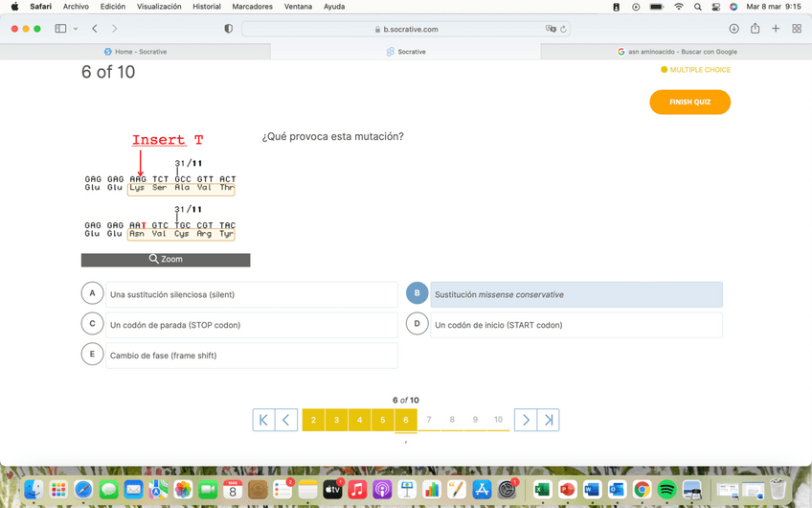812x508 pixels.
Task: Open Messages from the Dock
Action: (109, 490)
